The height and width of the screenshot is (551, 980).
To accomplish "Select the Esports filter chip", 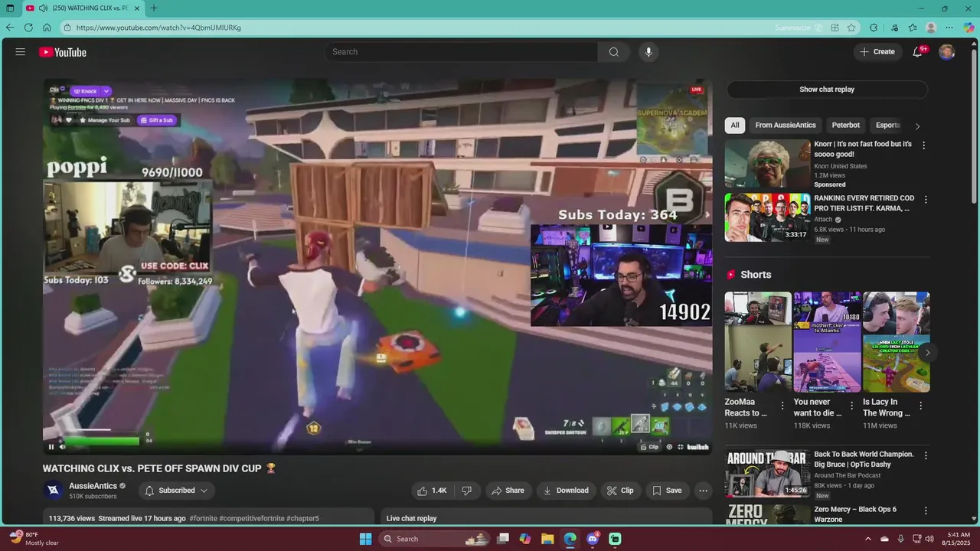I will 888,126.
